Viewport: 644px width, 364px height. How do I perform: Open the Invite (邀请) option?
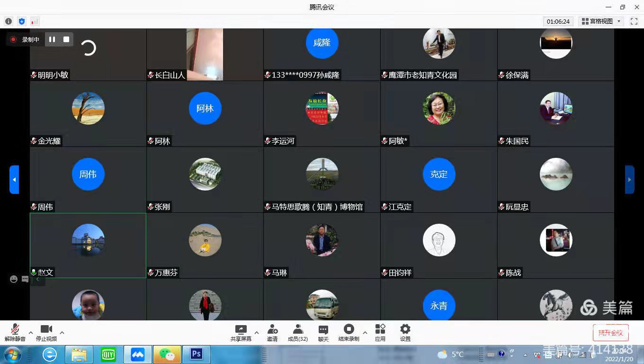coord(272,332)
